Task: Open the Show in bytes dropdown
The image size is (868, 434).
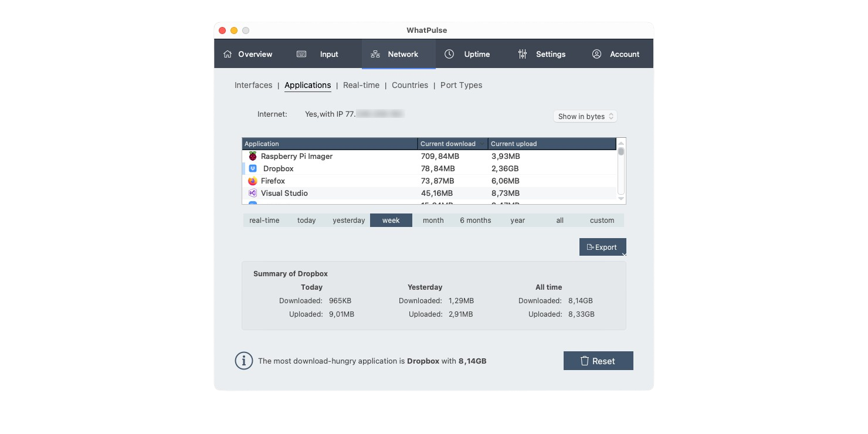Action: (585, 116)
